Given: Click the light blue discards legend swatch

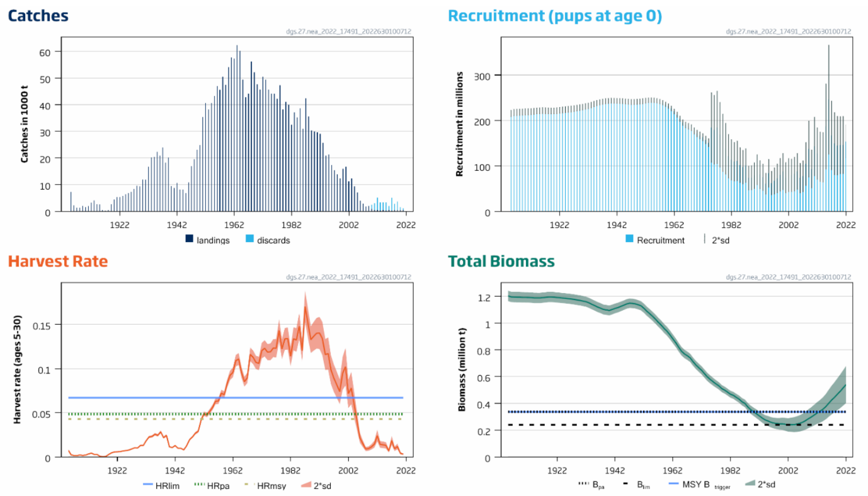Looking at the screenshot, I should [249, 239].
